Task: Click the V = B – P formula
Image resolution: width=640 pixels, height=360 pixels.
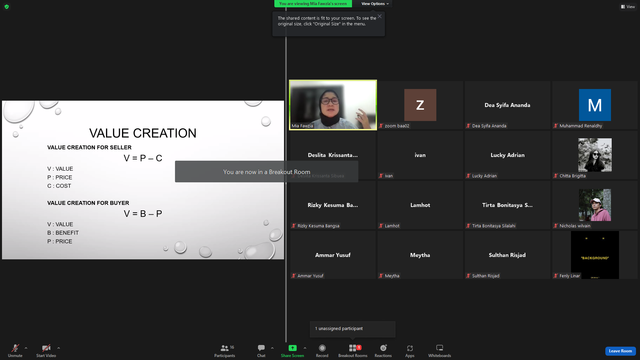Action: [x=143, y=214]
